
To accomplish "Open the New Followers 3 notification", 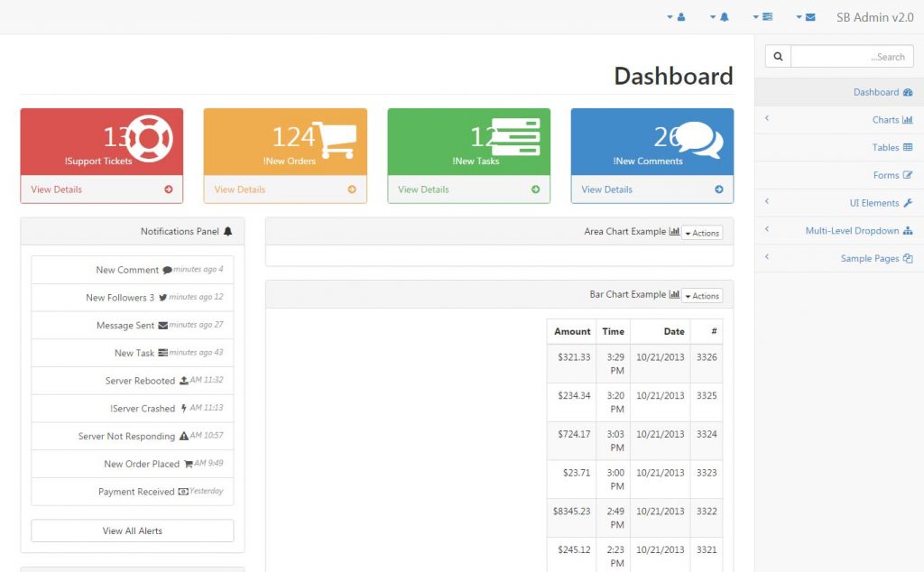I will pos(133,298).
